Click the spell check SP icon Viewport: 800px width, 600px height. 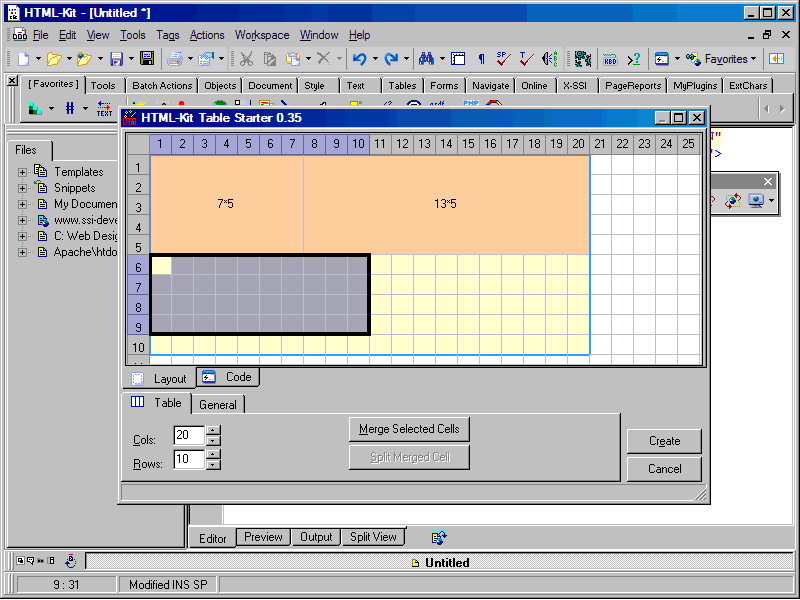pos(503,59)
